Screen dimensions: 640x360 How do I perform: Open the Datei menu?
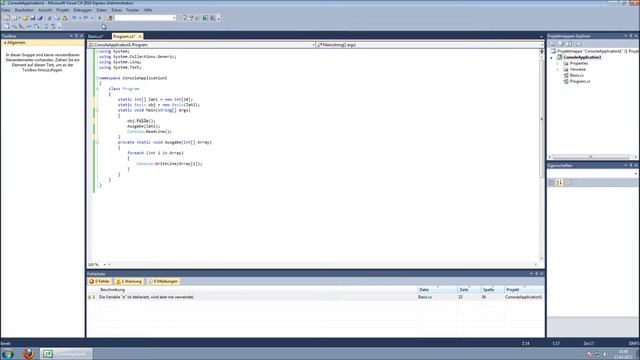coord(6,10)
